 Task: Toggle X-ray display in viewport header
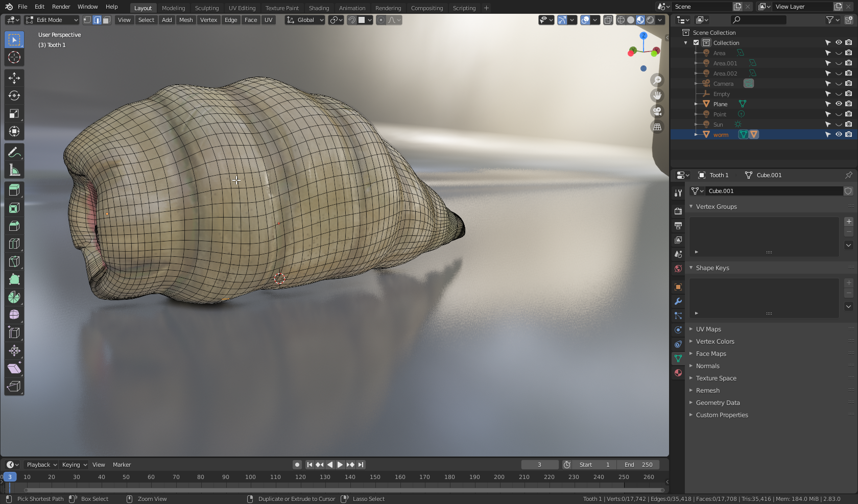tap(608, 20)
